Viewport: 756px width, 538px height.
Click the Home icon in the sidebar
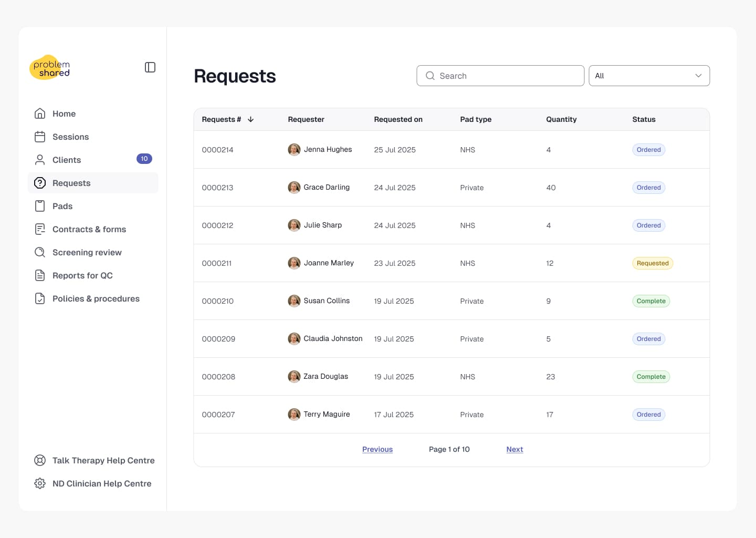point(40,113)
